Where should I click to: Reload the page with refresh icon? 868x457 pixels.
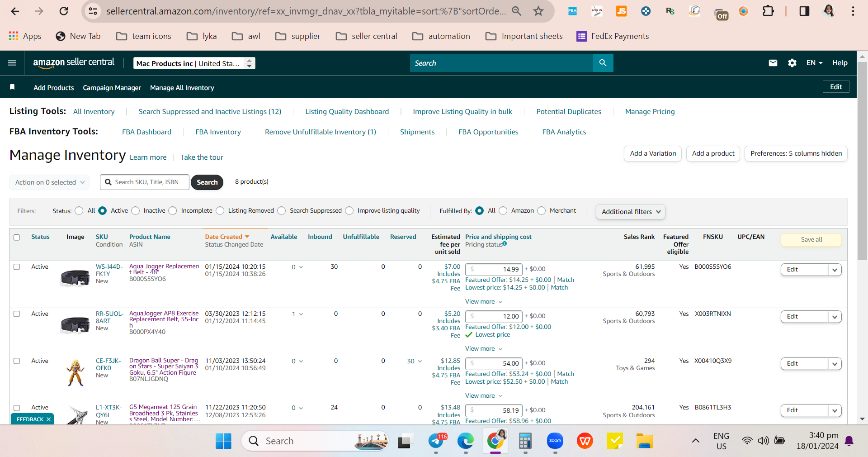click(64, 11)
